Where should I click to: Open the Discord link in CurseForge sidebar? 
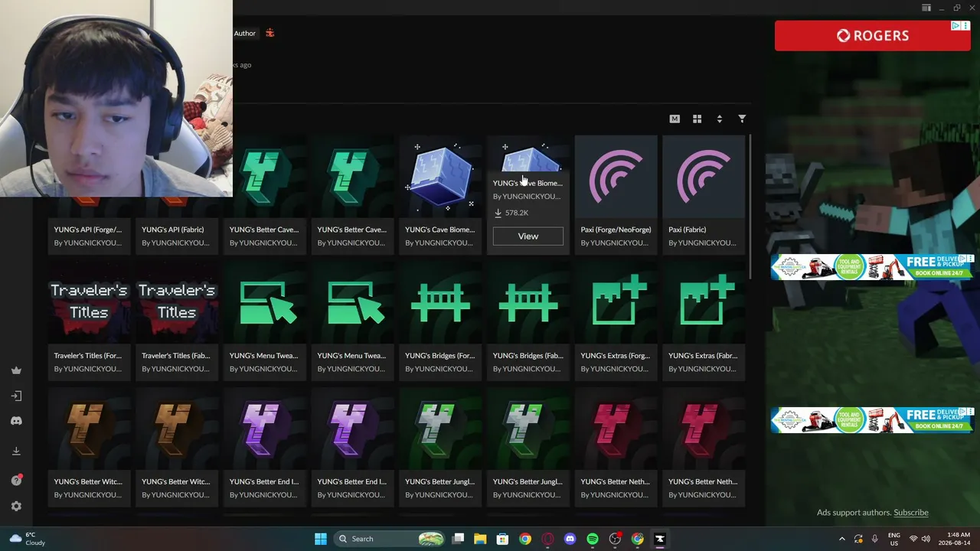coord(16,421)
